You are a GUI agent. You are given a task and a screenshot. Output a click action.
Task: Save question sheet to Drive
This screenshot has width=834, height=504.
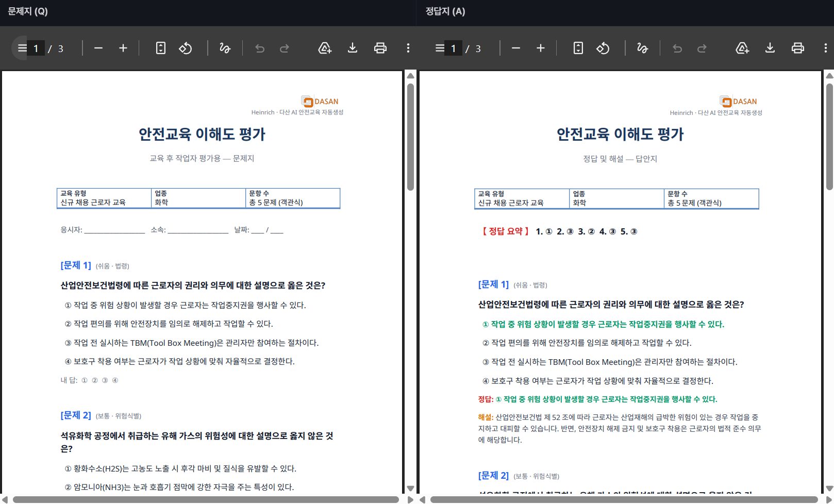pyautogui.click(x=325, y=48)
